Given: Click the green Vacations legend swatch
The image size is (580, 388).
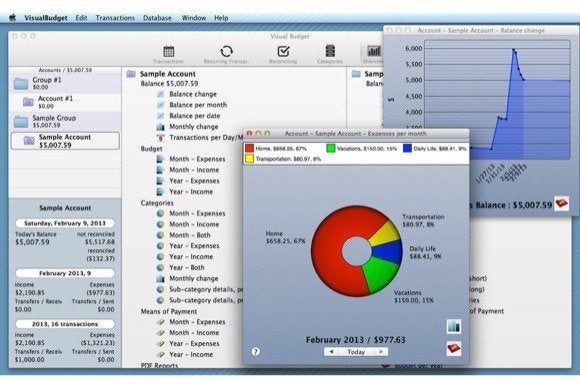Looking at the screenshot, I should (x=331, y=148).
